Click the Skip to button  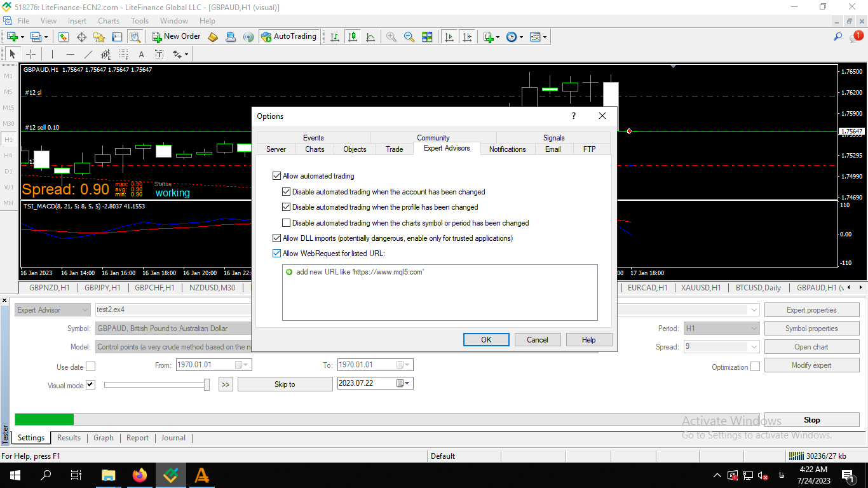285,384
